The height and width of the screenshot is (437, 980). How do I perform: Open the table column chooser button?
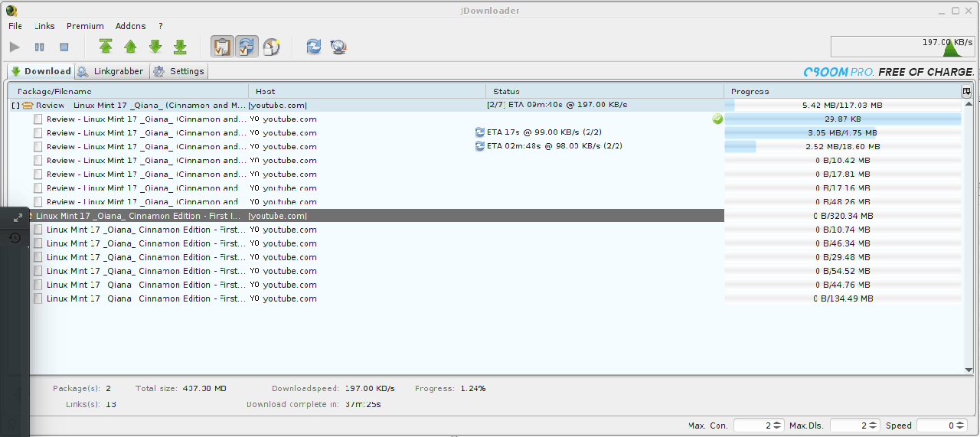coord(967,92)
